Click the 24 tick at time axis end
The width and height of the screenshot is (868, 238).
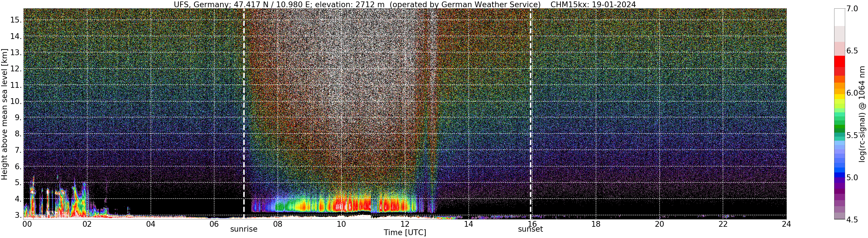click(x=786, y=224)
